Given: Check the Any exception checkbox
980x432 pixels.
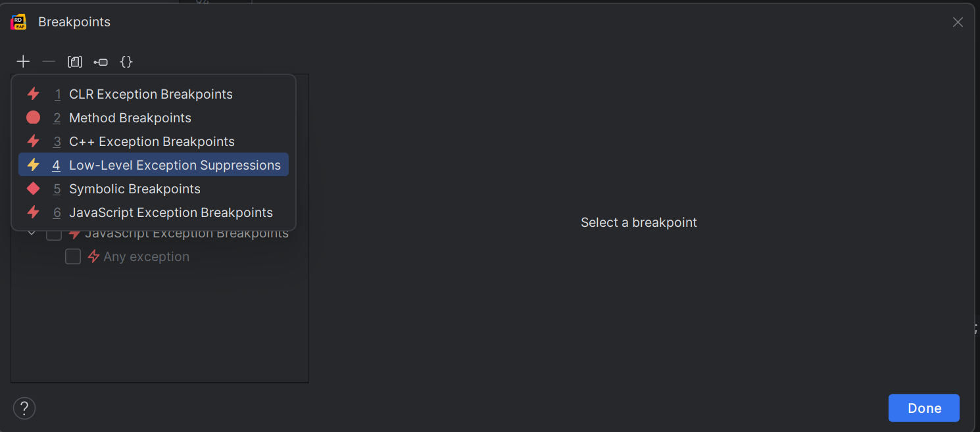Looking at the screenshot, I should 73,256.
